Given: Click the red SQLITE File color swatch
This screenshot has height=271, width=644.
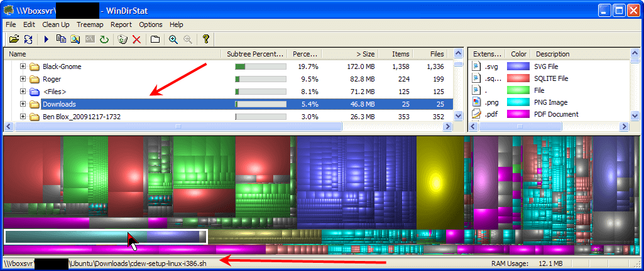Looking at the screenshot, I should tap(518, 78).
